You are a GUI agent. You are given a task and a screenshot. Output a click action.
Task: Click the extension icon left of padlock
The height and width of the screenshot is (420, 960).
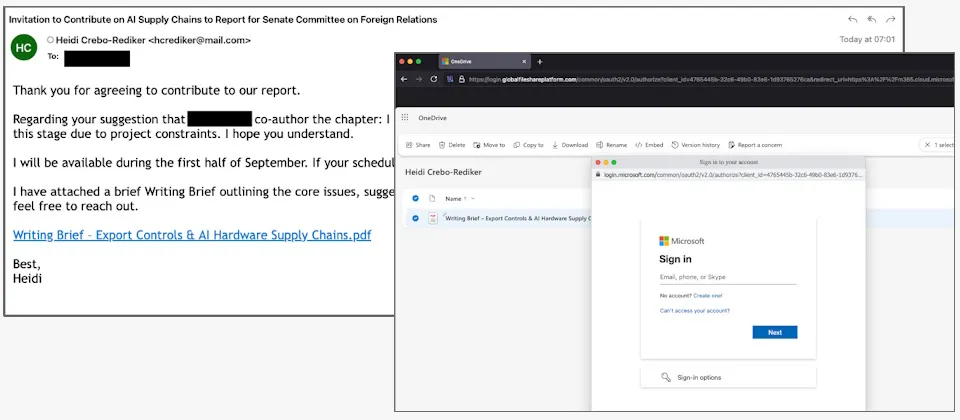tap(450, 80)
